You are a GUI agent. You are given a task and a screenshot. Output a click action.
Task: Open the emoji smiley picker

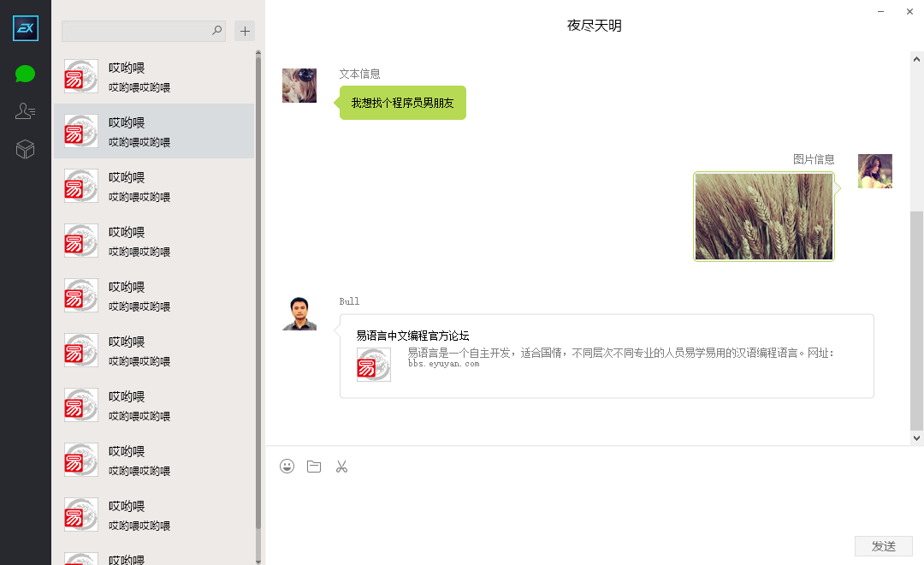(287, 467)
